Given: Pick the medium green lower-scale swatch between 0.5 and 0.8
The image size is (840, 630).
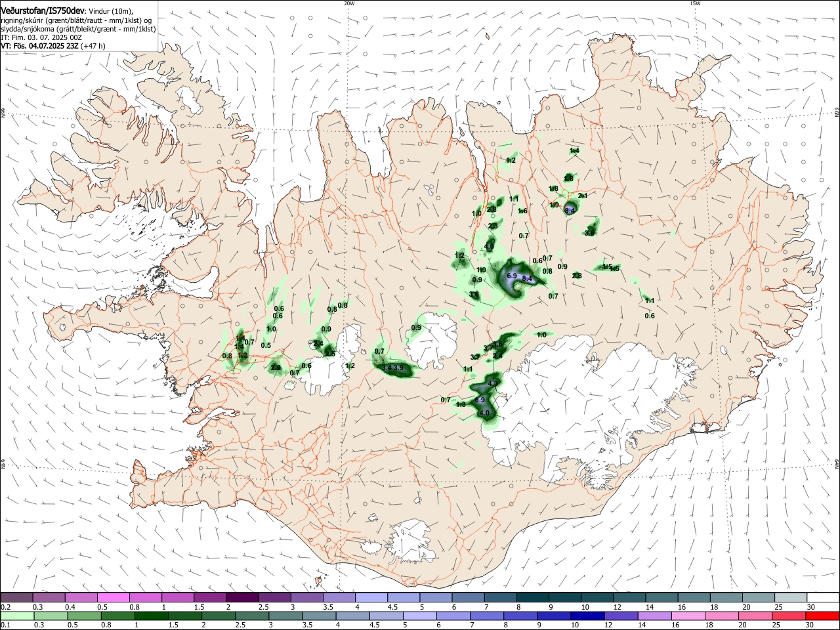Looking at the screenshot, I should [x=85, y=616].
